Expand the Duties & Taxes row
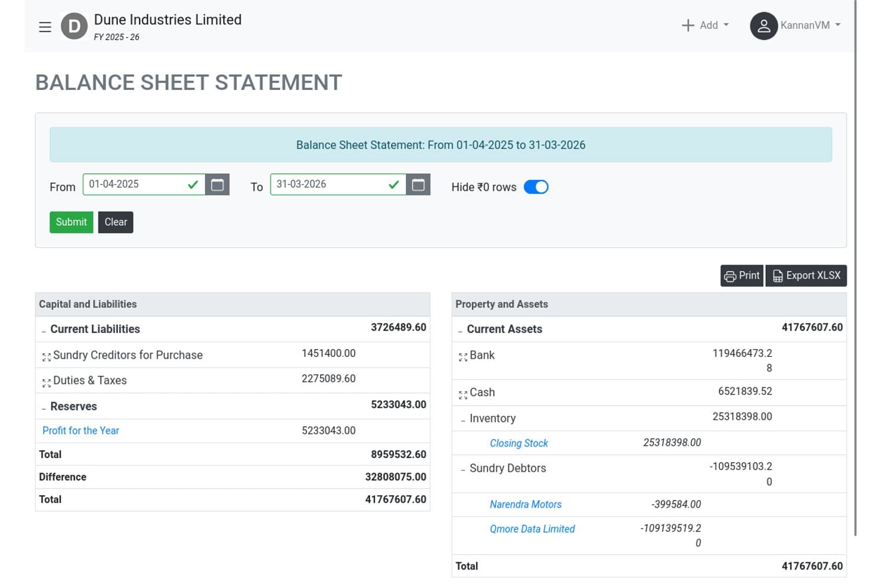The image size is (882, 588). [46, 382]
